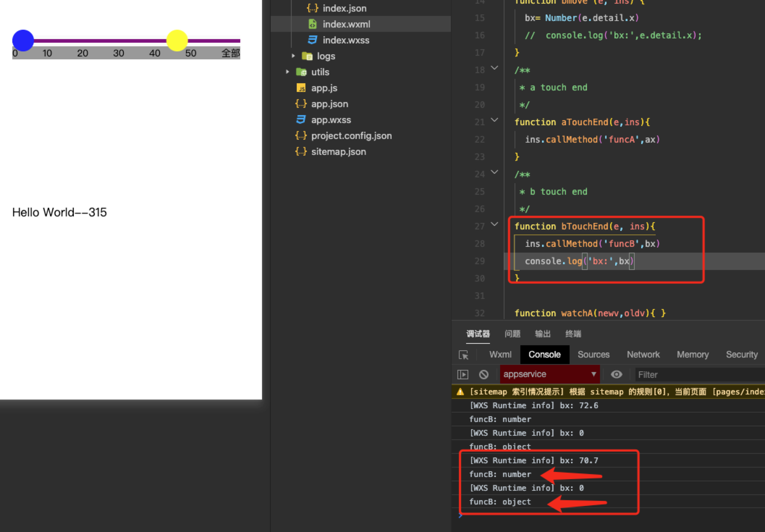Screen dimensions: 765x532
Task: Toggle the console sidebar panel icon
Action: point(463,374)
